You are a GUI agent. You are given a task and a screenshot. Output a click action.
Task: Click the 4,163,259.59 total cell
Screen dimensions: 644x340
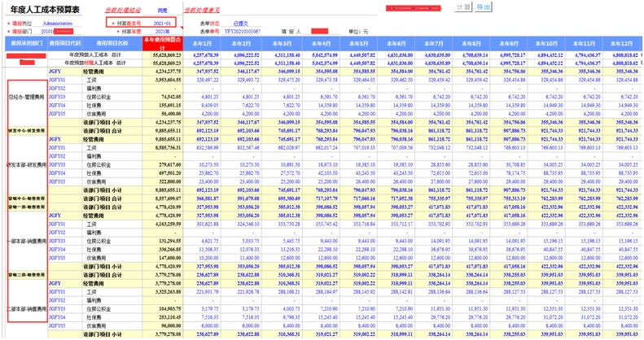click(x=163, y=224)
